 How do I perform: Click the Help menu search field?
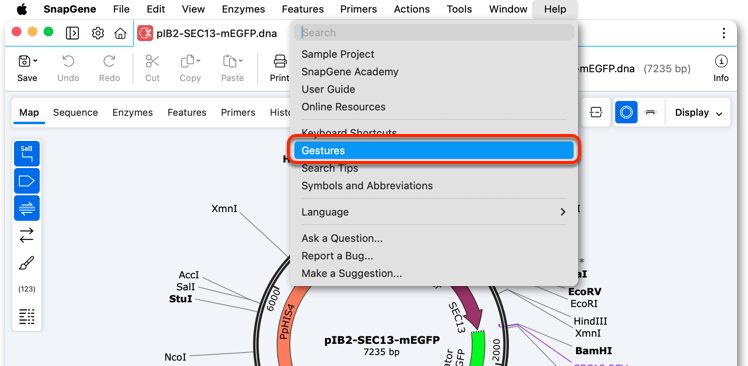434,32
